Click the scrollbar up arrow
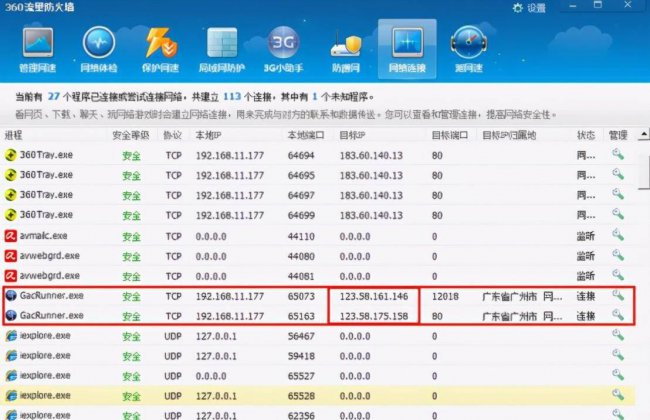Image resolution: width=650 pixels, height=420 pixels. [644, 134]
